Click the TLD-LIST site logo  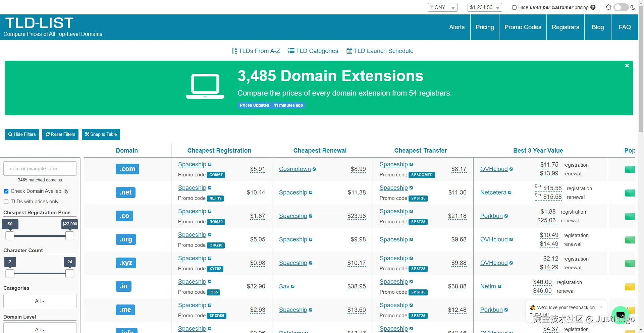pyautogui.click(x=39, y=23)
